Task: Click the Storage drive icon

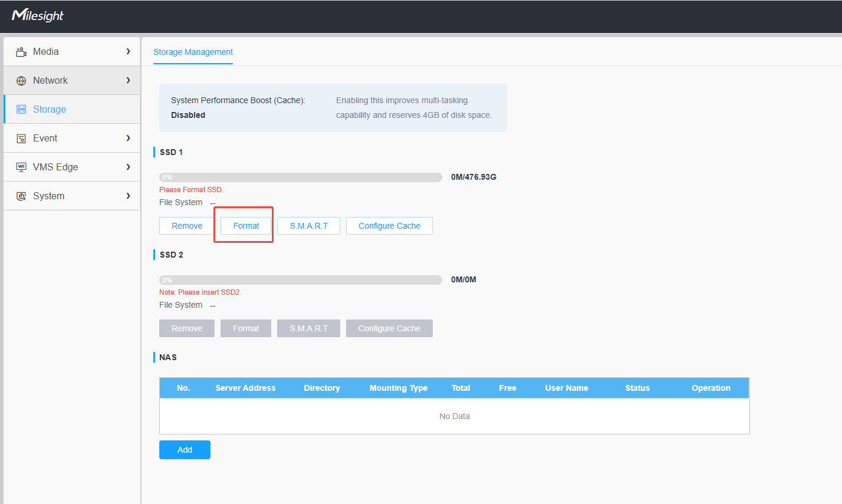Action: click(x=21, y=110)
